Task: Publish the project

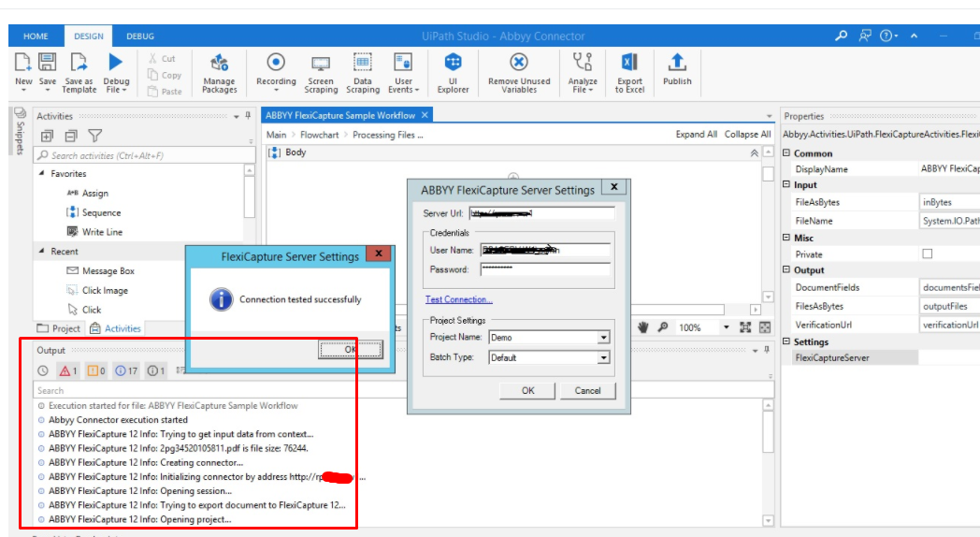Action: [677, 70]
